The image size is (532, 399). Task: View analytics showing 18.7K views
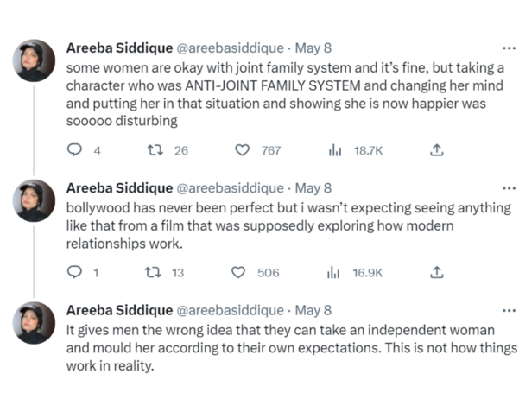(x=335, y=150)
